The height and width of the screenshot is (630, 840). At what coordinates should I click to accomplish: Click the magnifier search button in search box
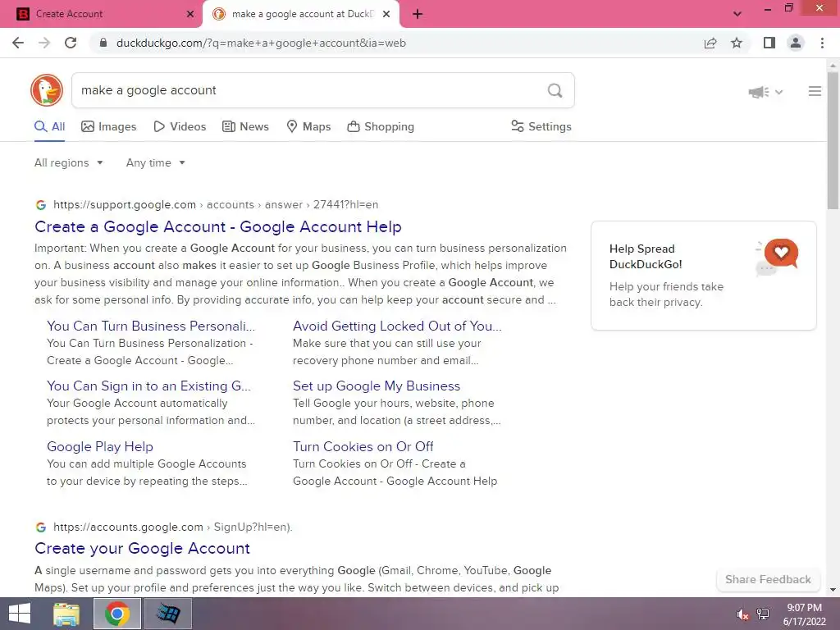tap(555, 90)
